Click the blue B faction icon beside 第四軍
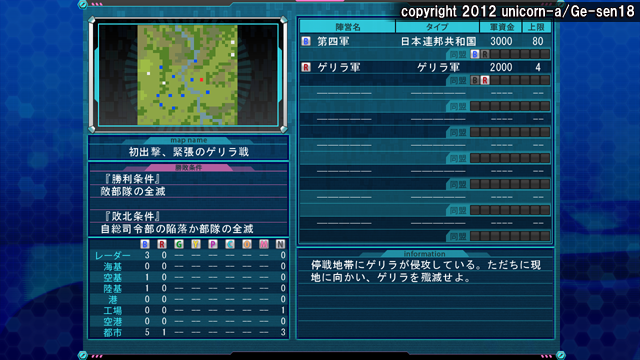This screenshot has width=640, height=360. pyautogui.click(x=306, y=41)
